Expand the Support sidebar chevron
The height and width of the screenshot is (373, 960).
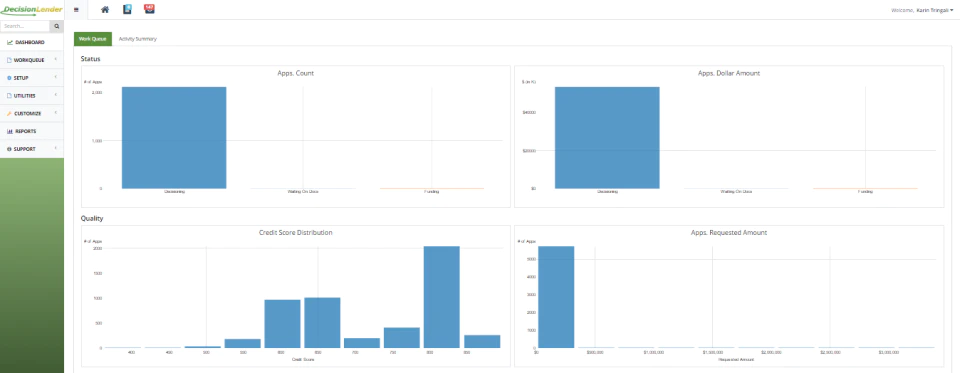[56, 148]
